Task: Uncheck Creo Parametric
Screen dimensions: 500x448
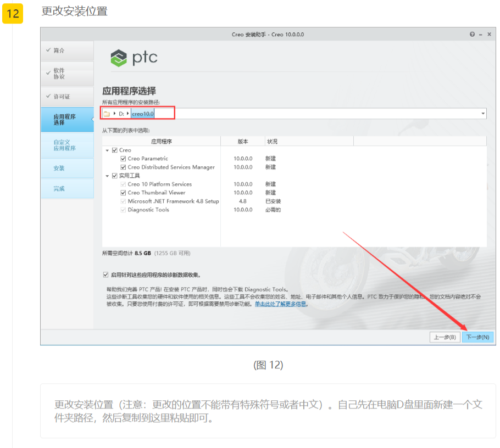Action: 123,159
